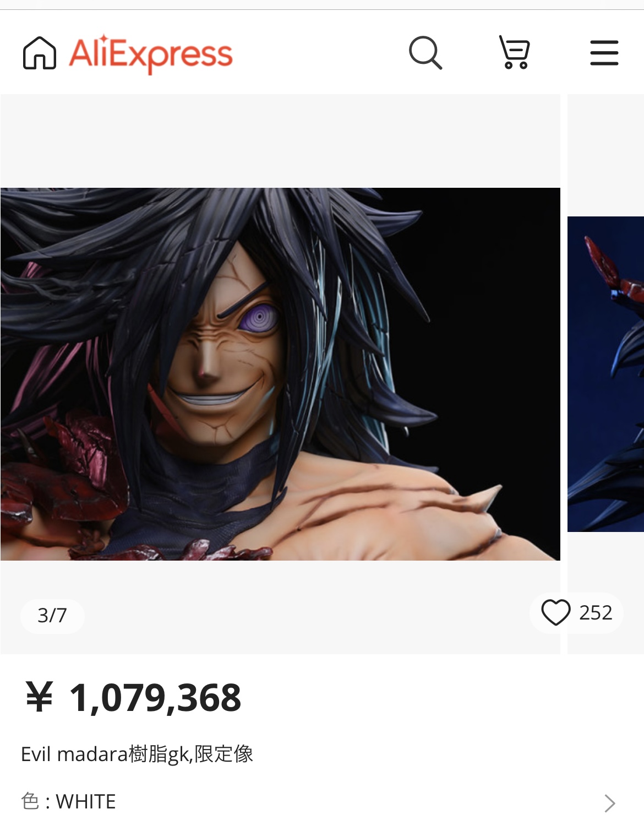Open the search magnifier icon
The height and width of the screenshot is (820, 644).
pyautogui.click(x=425, y=53)
